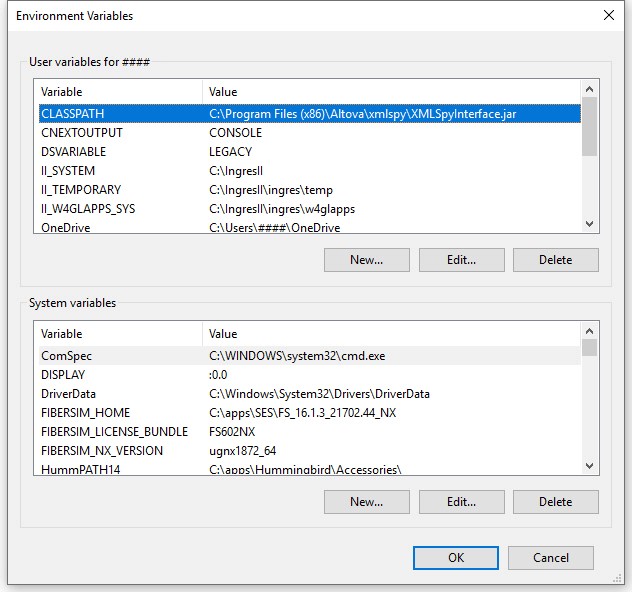Confirm the dialog with OK
Viewport: 632px width, 592px height.
pos(456,558)
